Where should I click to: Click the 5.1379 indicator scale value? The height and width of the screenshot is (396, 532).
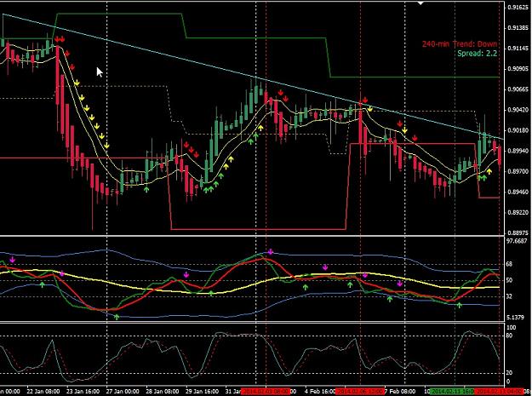(516, 318)
